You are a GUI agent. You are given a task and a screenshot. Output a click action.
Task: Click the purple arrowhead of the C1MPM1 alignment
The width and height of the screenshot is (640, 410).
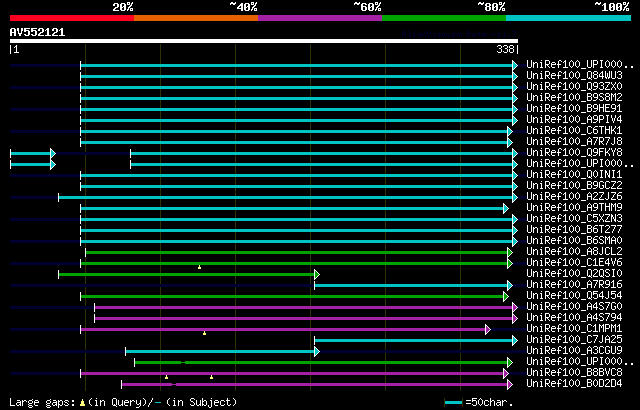coord(488,330)
